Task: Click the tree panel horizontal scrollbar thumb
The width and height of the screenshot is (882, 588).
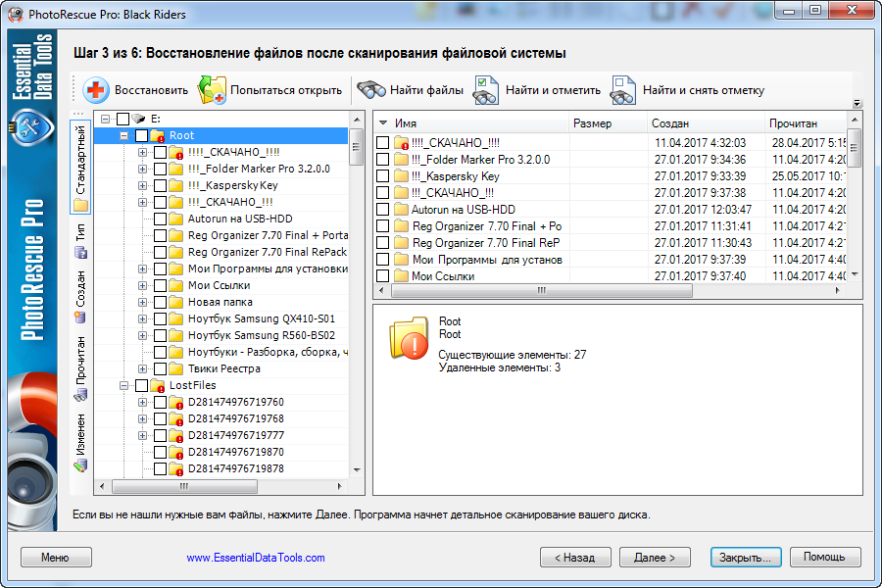Action: click(x=184, y=486)
